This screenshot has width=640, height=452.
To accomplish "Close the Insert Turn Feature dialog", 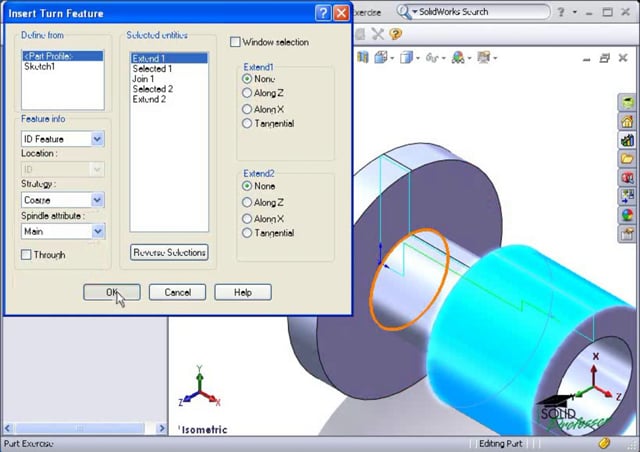I will (341, 13).
